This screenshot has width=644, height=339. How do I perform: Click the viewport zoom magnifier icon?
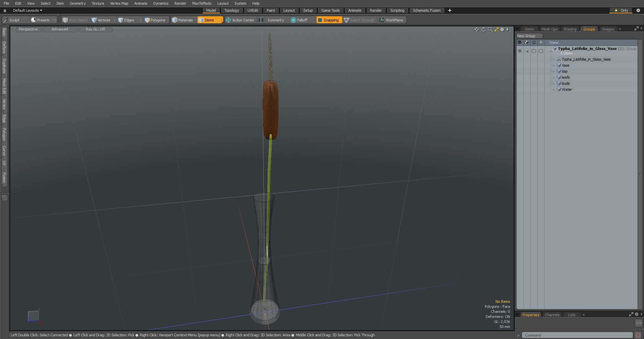tap(490, 29)
